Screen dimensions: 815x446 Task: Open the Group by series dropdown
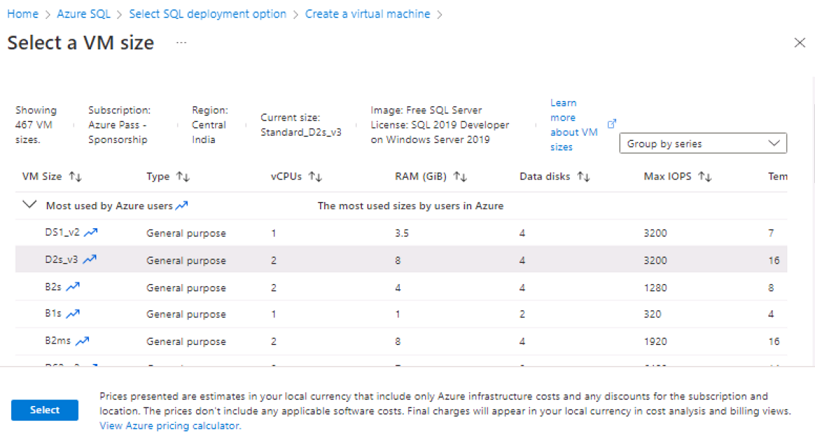pos(702,143)
